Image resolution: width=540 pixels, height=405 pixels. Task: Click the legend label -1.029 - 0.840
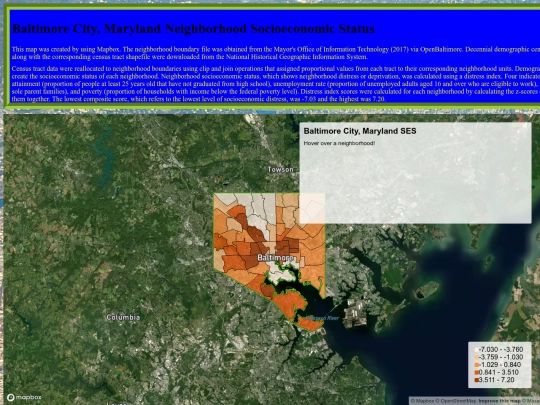pyautogui.click(x=500, y=365)
